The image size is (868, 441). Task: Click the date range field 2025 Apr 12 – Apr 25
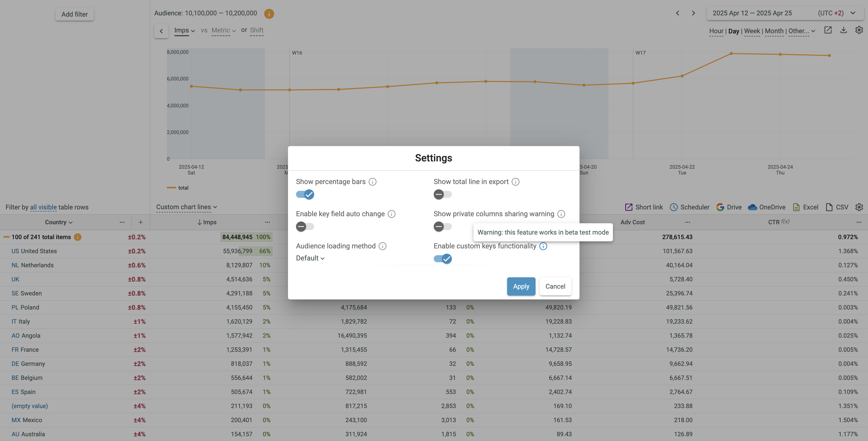[752, 13]
